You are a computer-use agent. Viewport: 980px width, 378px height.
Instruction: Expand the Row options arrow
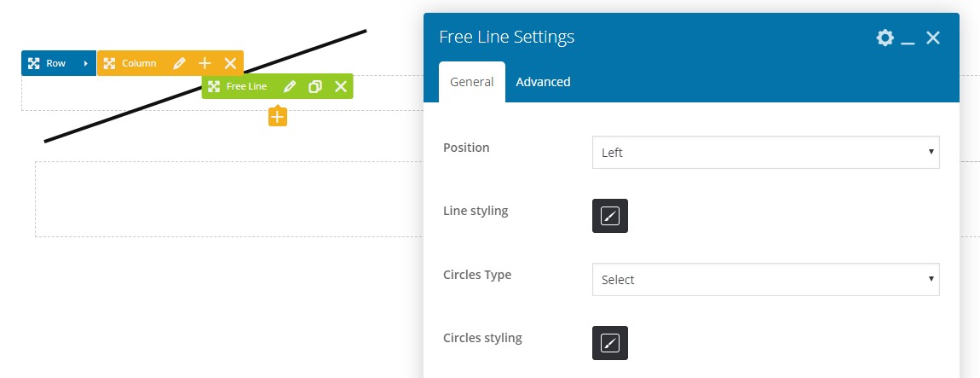(x=86, y=63)
